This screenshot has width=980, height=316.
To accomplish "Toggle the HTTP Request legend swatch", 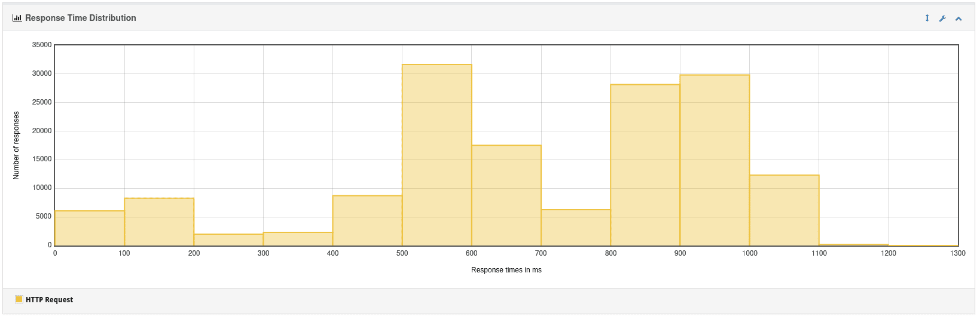I will click(19, 299).
